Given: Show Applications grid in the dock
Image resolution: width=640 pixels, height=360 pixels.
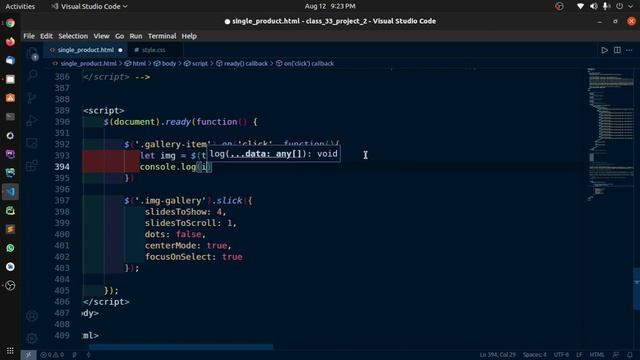Looking at the screenshot, I should [x=10, y=351].
